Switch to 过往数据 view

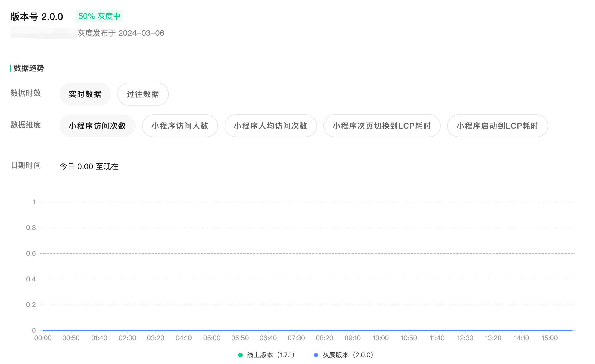[x=143, y=94]
